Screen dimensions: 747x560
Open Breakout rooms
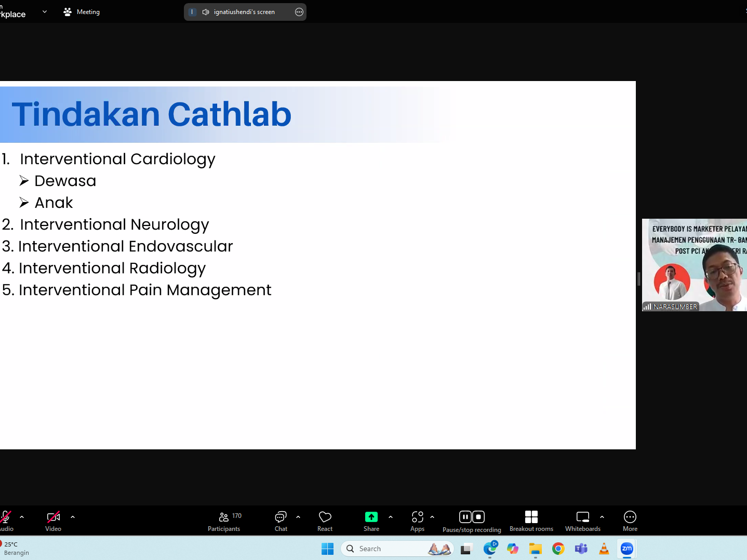pos(531,521)
